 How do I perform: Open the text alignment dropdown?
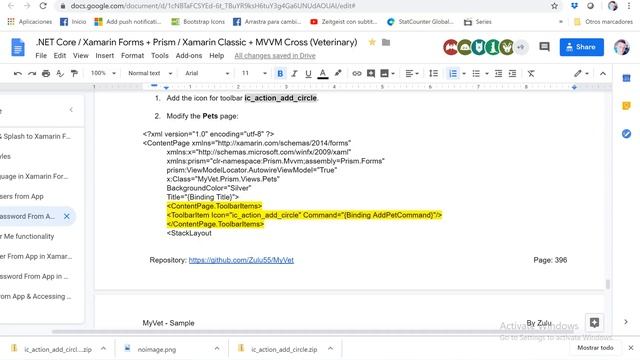click(x=411, y=73)
